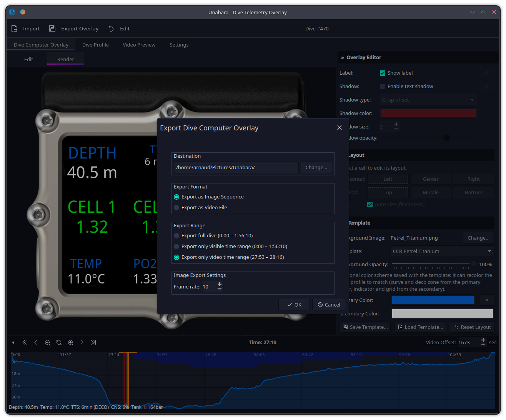This screenshot has width=506, height=420.
Task: Zoom in on the dive profile timeline
Action: [x=70, y=342]
